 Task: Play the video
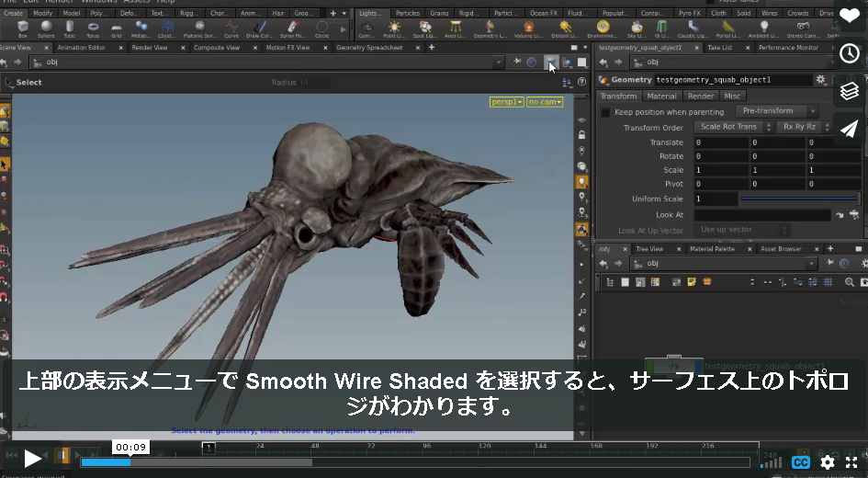point(32,459)
